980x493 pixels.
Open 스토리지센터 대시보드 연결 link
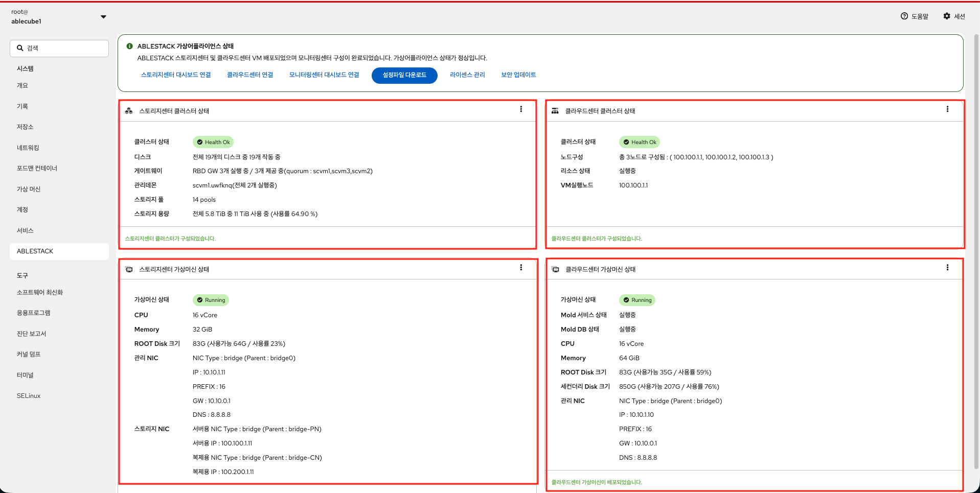[x=176, y=75]
